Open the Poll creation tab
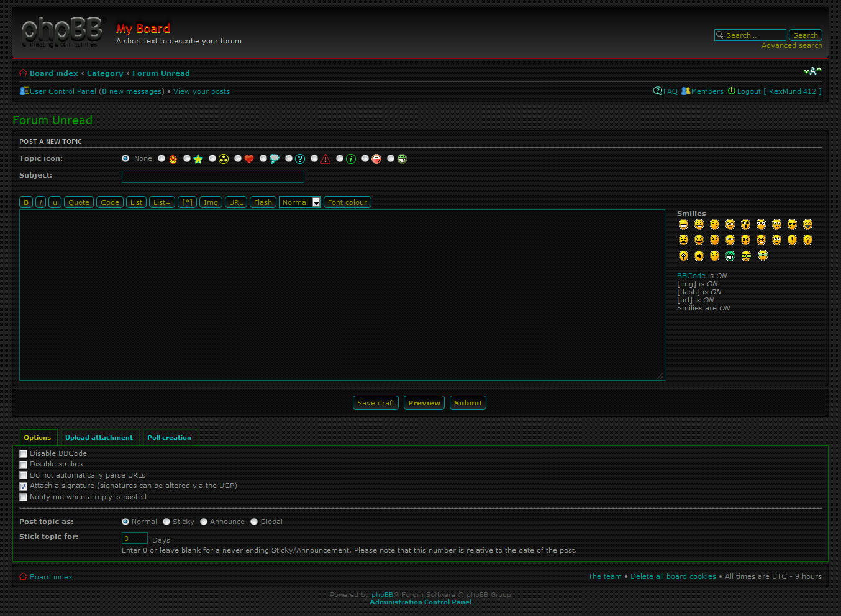Viewport: 841px width, 616px height. pos(169,437)
